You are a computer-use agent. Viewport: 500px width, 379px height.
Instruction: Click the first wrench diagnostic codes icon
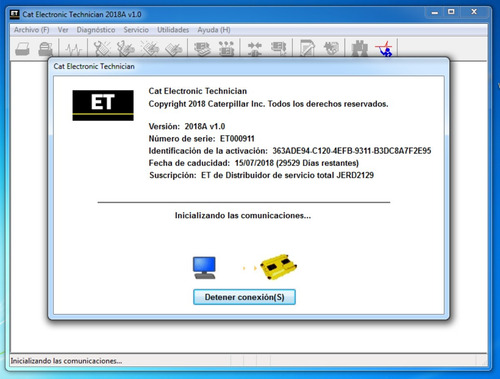tap(102, 49)
